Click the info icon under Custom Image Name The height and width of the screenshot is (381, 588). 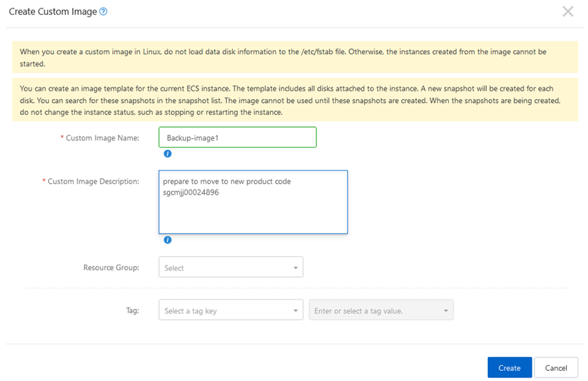(x=167, y=154)
